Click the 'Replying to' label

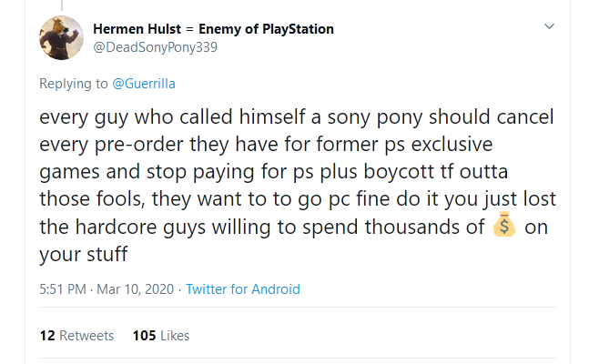[x=73, y=84]
